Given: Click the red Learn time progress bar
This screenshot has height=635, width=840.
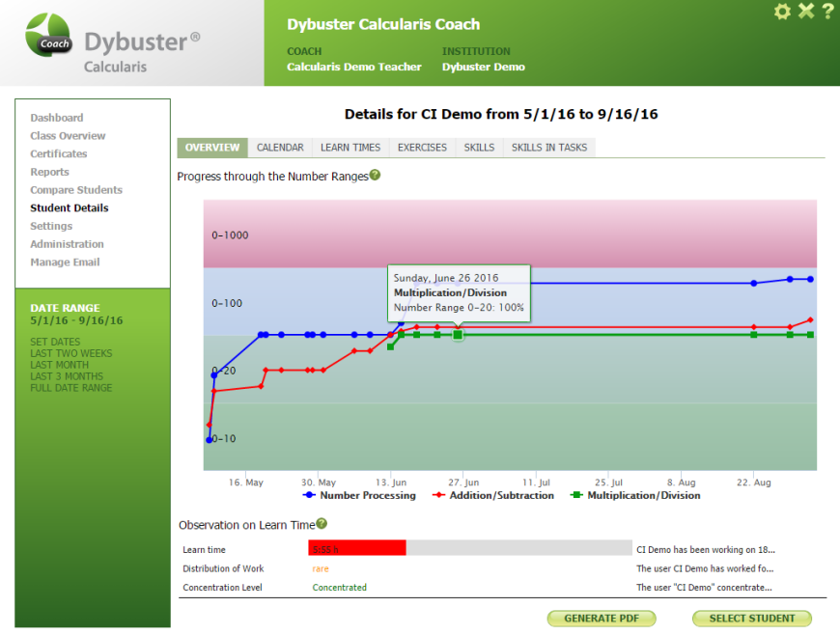Looking at the screenshot, I should tap(357, 548).
